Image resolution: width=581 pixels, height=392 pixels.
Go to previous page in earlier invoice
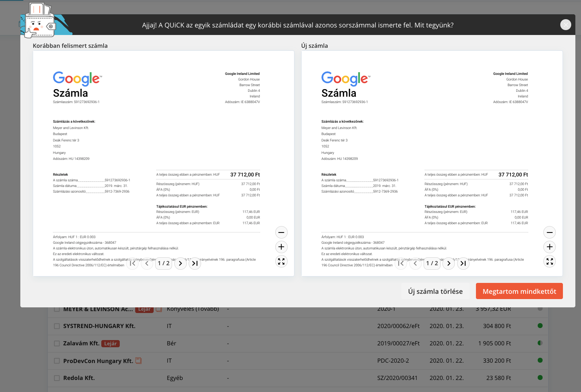147,263
